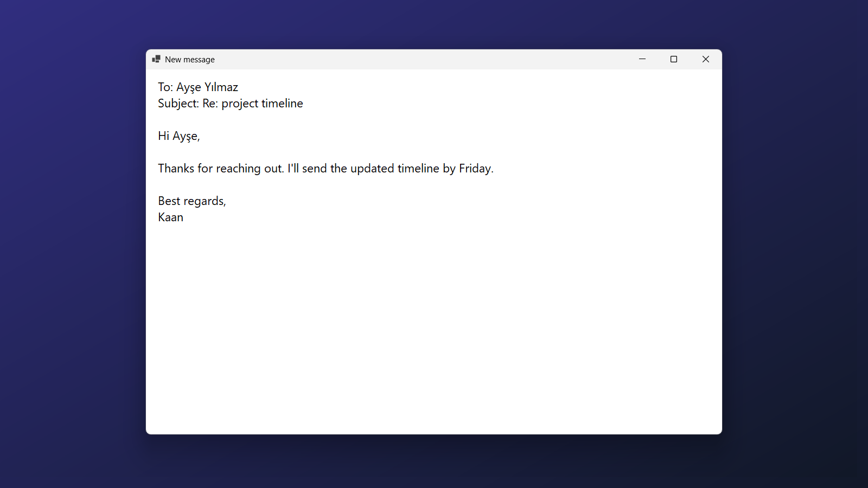
Task: Minimize the New message window
Action: pos(642,59)
